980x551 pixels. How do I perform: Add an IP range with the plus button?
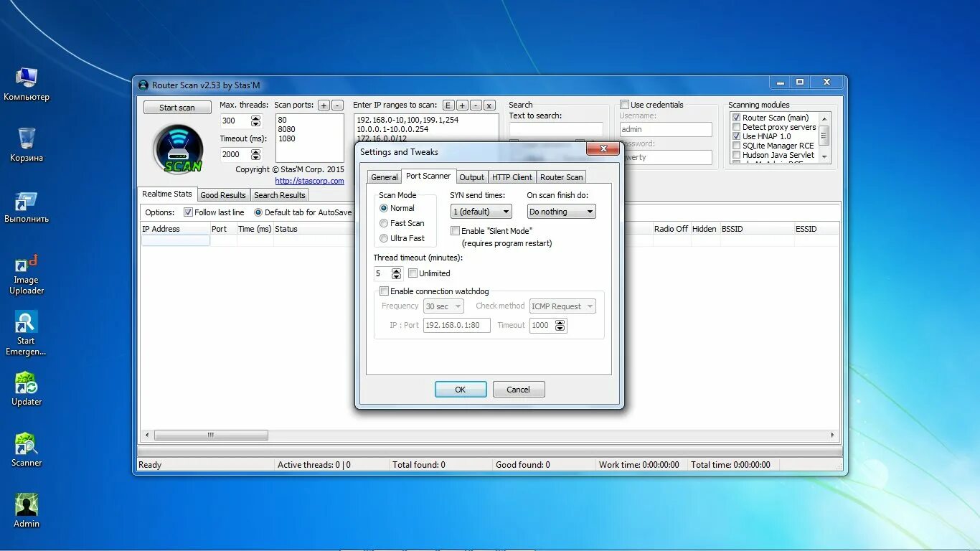(462, 105)
